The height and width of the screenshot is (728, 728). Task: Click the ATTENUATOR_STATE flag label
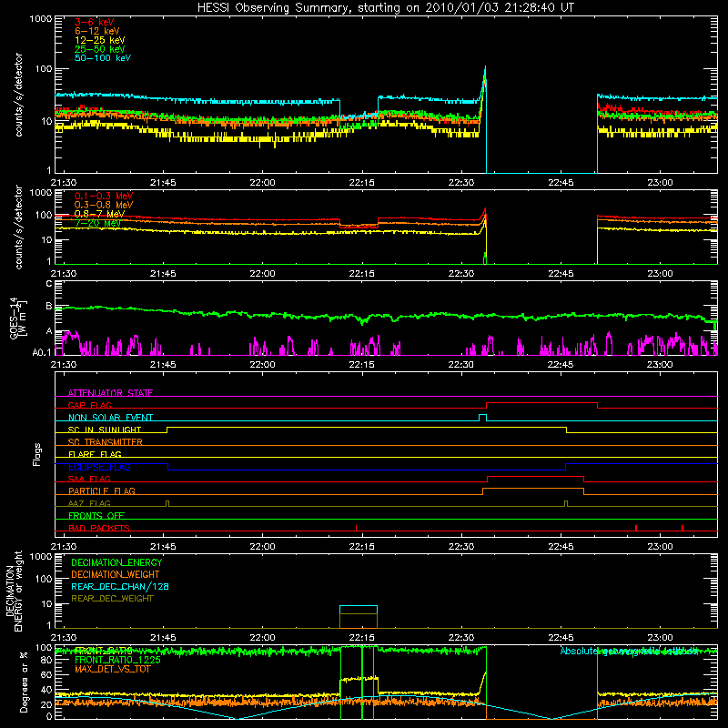pos(110,393)
